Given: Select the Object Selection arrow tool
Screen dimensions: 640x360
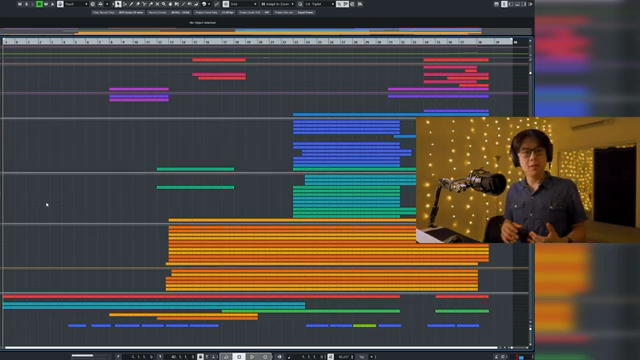Looking at the screenshot, I should (118, 4).
